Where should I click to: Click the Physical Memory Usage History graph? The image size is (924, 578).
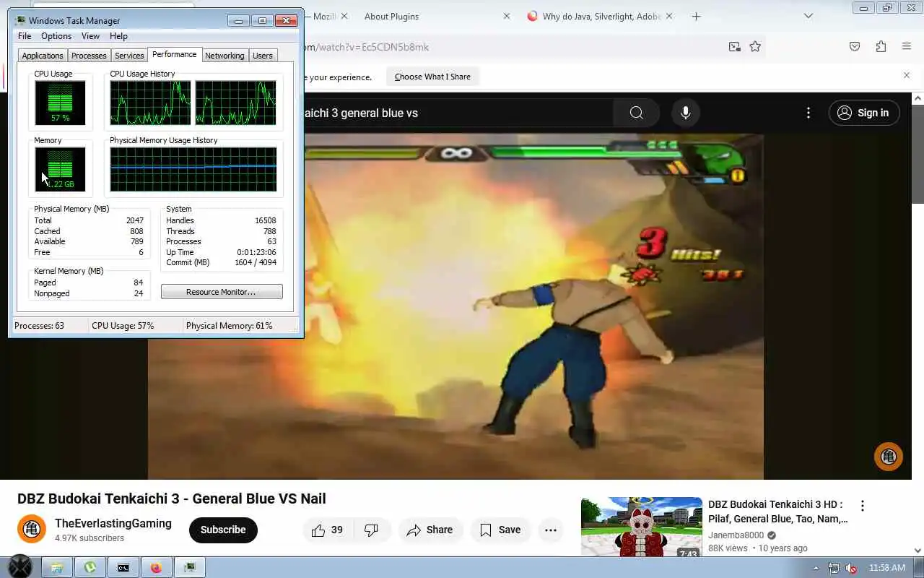(x=193, y=169)
